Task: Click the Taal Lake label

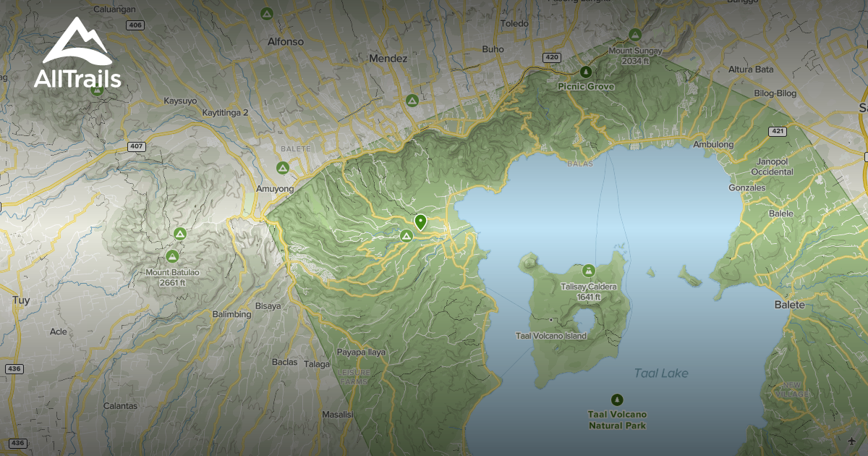Action: [660, 373]
